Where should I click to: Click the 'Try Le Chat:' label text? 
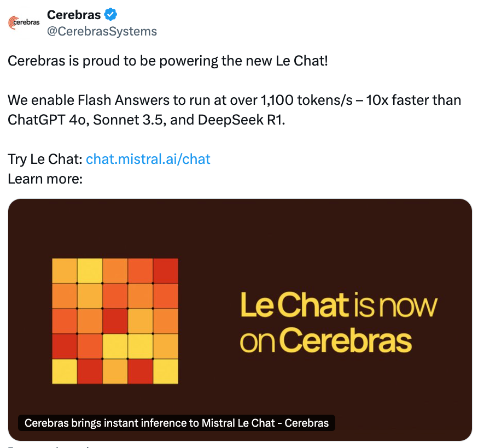45,160
